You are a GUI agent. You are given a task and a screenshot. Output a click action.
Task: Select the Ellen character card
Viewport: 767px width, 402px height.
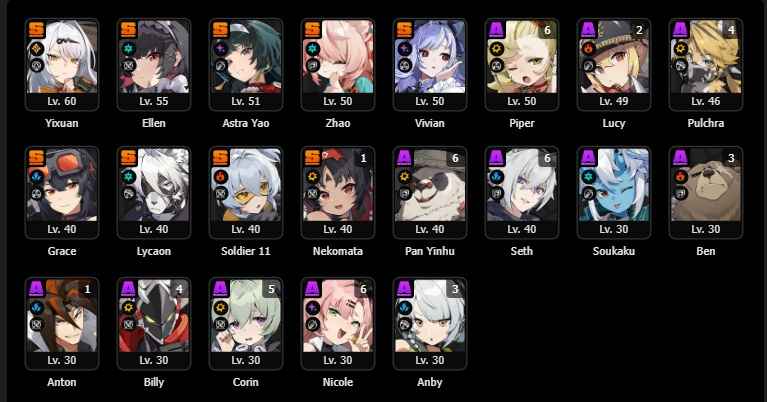(x=154, y=65)
